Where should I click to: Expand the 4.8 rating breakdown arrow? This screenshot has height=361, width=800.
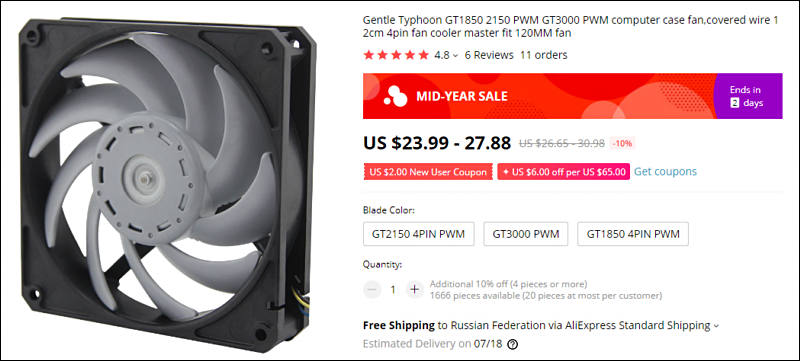[x=455, y=56]
